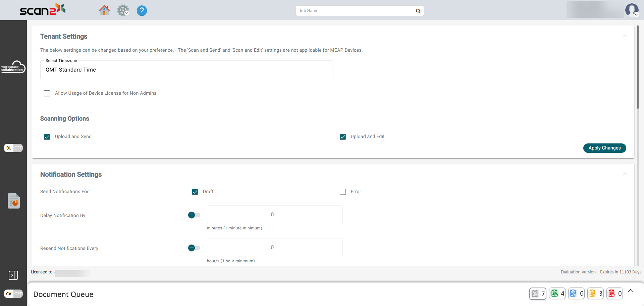The width and height of the screenshot is (644, 306).
Task: Expand the Document Queue panel
Action: 631,291
